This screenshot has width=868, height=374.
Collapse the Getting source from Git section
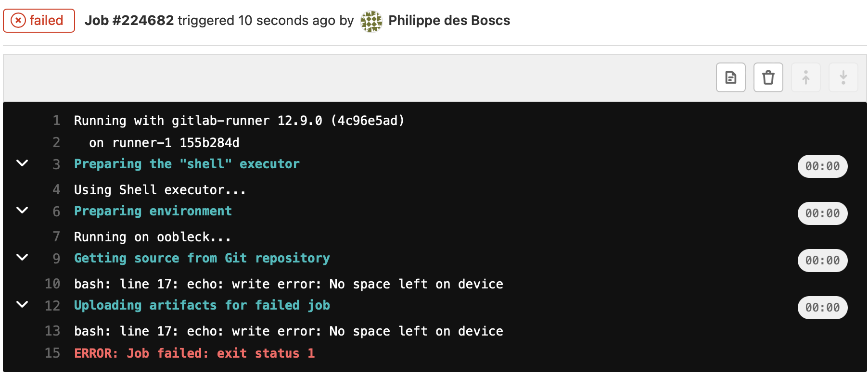[x=22, y=258]
